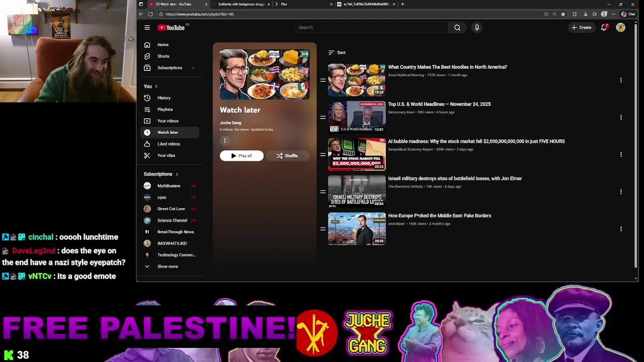Open the iMiXWHATiLiKE! subscription
This screenshot has height=362, width=644.
[171, 243]
